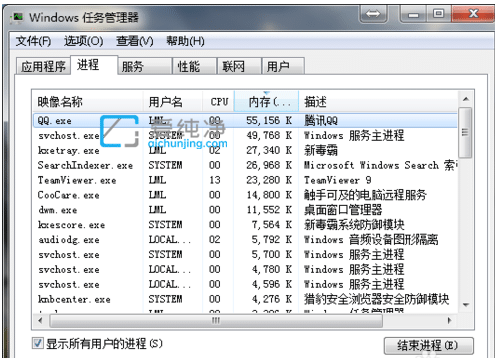This screenshot has height=361, width=498.
Task: Click svchost.exe row using 5,700 K
Action: coord(245,254)
